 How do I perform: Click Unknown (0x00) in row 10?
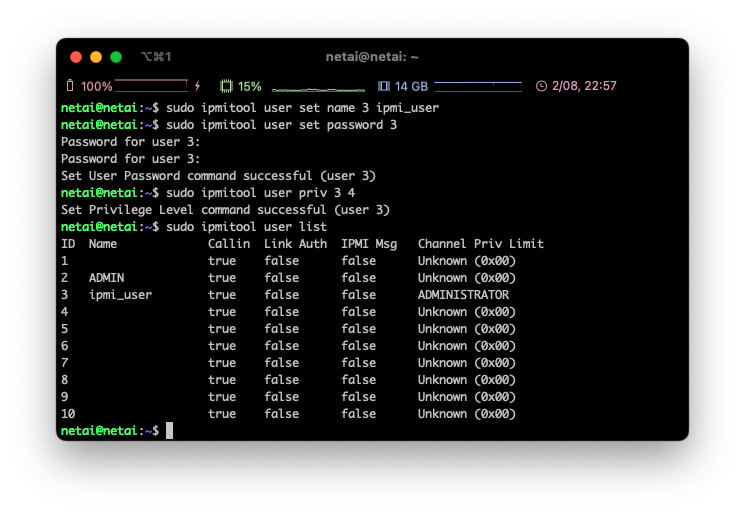tap(467, 414)
